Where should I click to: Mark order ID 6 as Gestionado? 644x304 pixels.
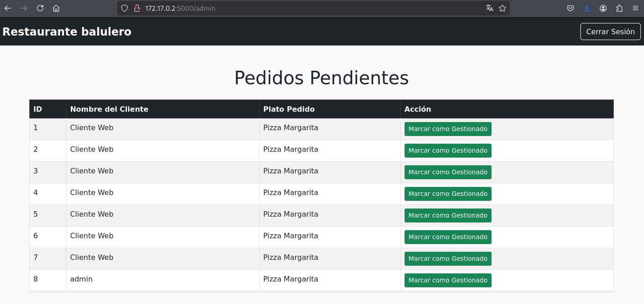(448, 237)
